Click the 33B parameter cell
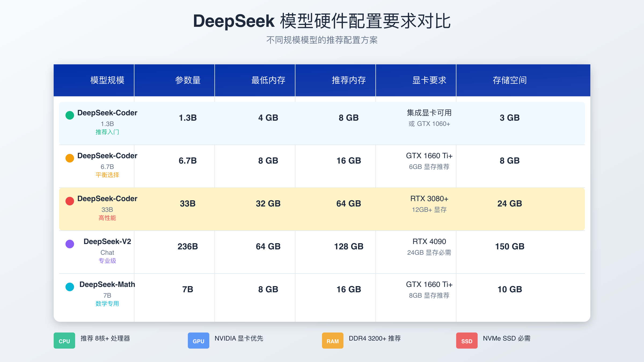This screenshot has width=644, height=362. tap(188, 204)
